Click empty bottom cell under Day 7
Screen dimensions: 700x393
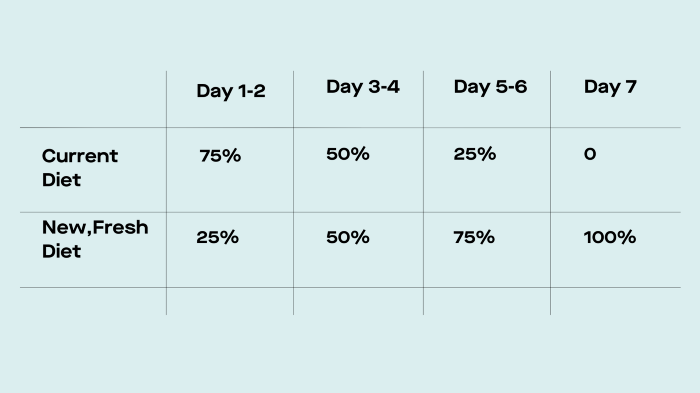616,301
